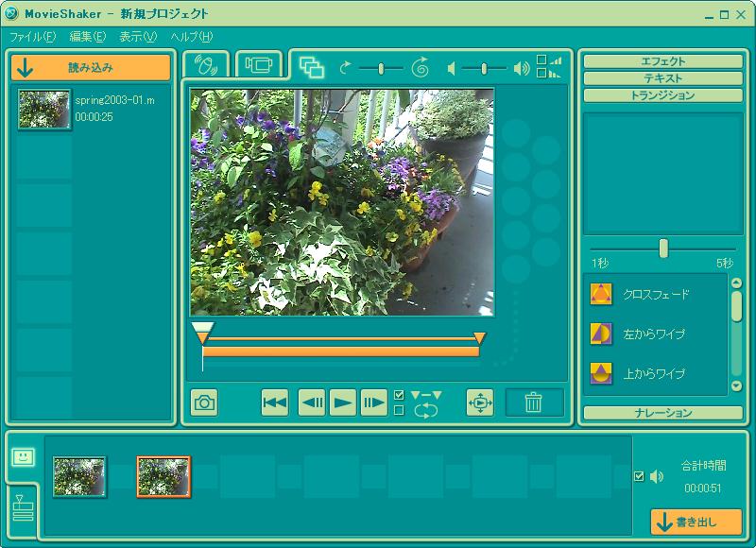The width and height of the screenshot is (756, 548).
Task: Click the fade-in volume bars icon
Action: (556, 60)
